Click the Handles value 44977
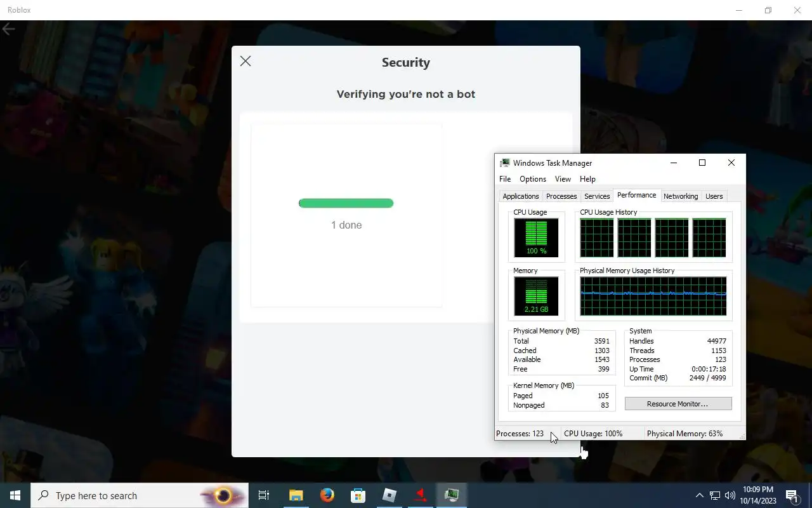Viewport: 812px width, 508px height. tap(717, 341)
